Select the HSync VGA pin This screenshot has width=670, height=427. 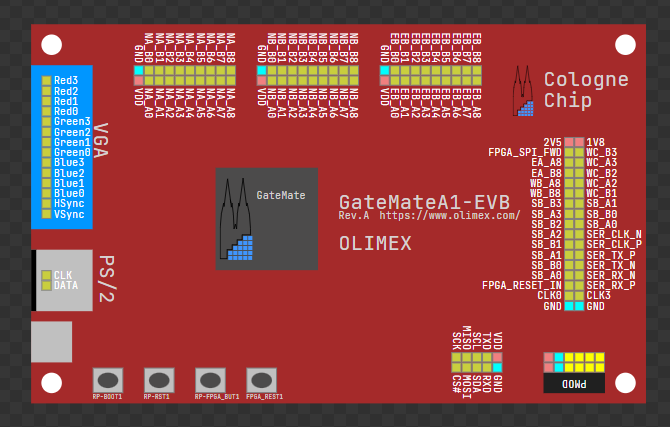(47, 203)
